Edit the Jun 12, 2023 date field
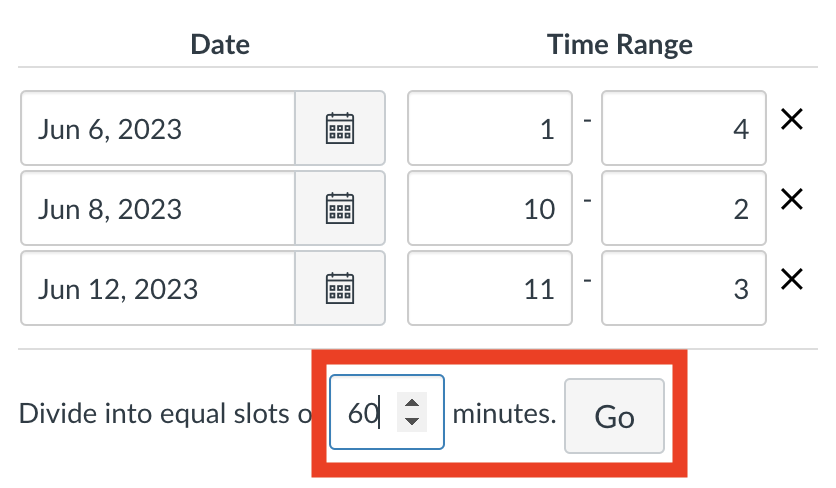Image resolution: width=836 pixels, height=488 pixels. pos(158,288)
